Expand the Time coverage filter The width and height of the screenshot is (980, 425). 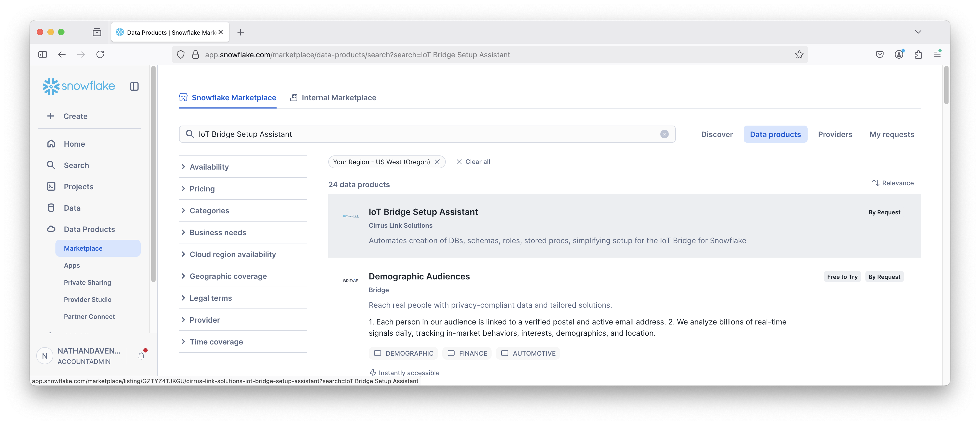click(x=243, y=342)
